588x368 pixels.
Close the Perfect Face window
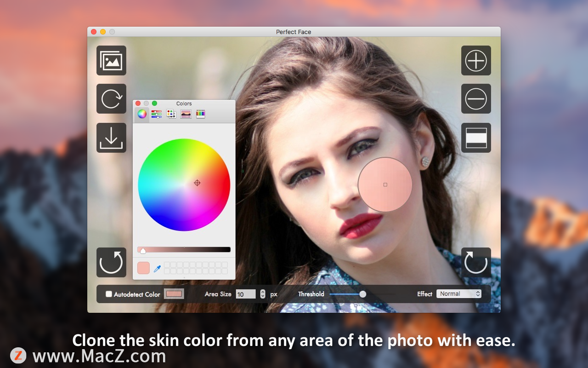pos(94,32)
